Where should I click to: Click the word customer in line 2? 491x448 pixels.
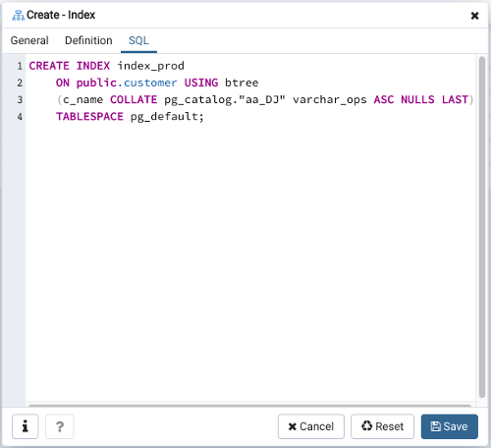pyautogui.click(x=150, y=83)
